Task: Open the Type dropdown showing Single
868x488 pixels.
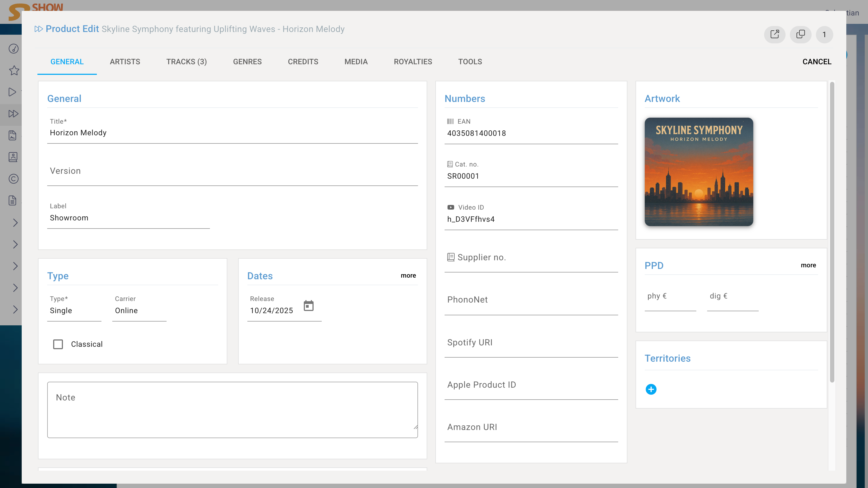Action: click(74, 310)
